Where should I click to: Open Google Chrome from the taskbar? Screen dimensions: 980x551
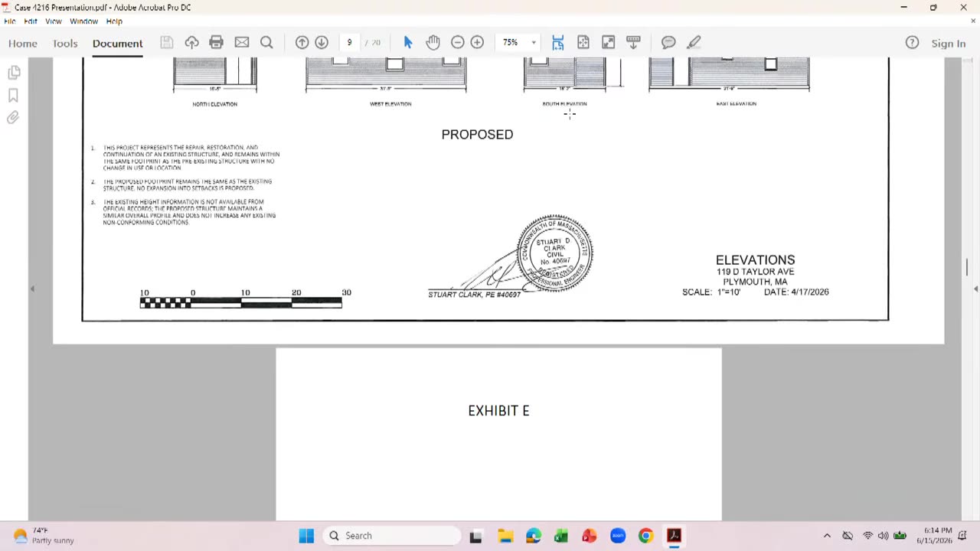pos(646,536)
